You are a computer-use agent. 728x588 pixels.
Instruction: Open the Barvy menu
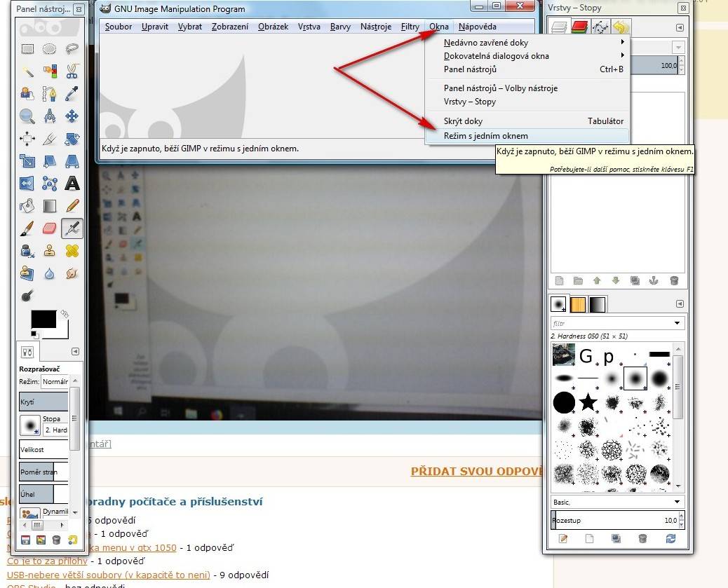[340, 27]
